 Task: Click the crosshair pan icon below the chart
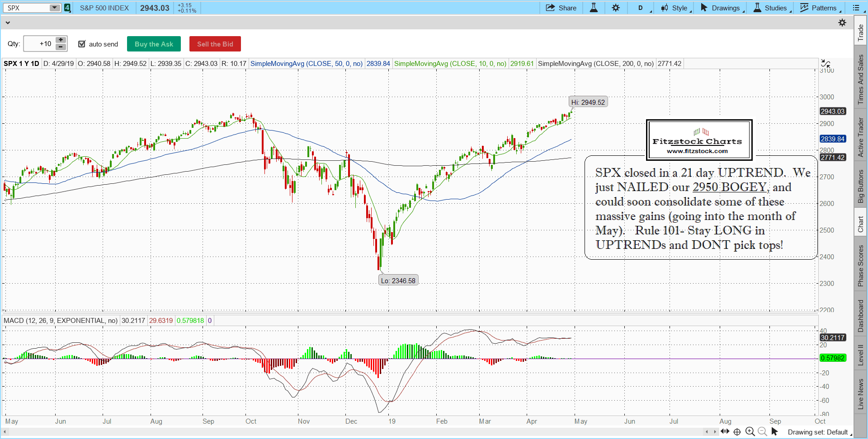(737, 432)
